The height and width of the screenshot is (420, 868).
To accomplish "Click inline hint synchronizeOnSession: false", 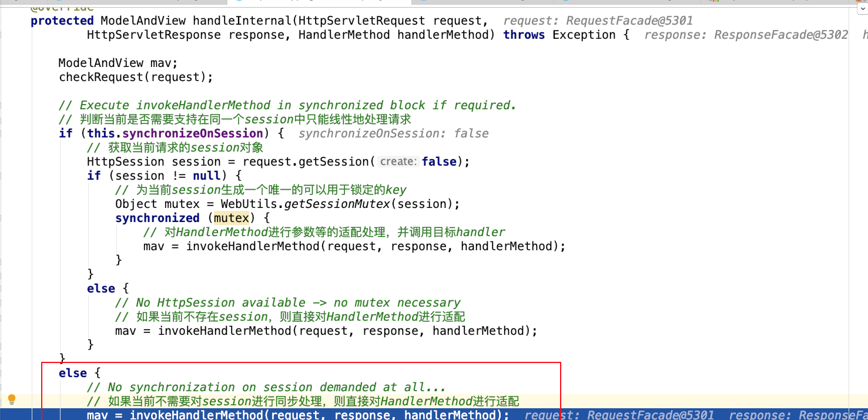I will pyautogui.click(x=394, y=133).
